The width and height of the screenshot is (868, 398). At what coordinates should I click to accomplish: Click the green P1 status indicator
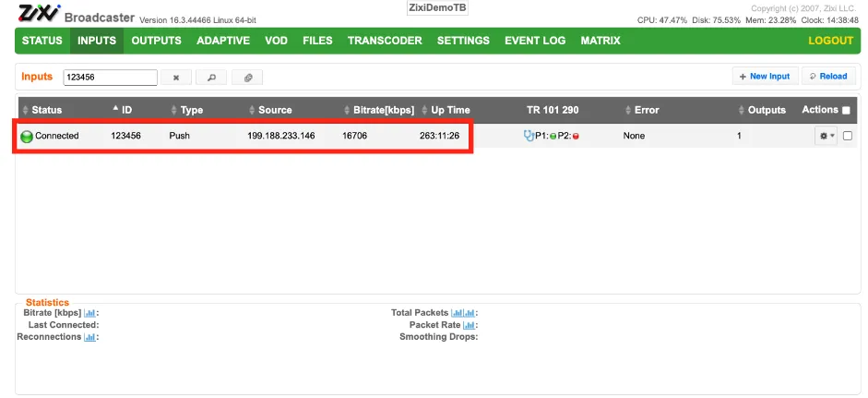click(x=553, y=137)
